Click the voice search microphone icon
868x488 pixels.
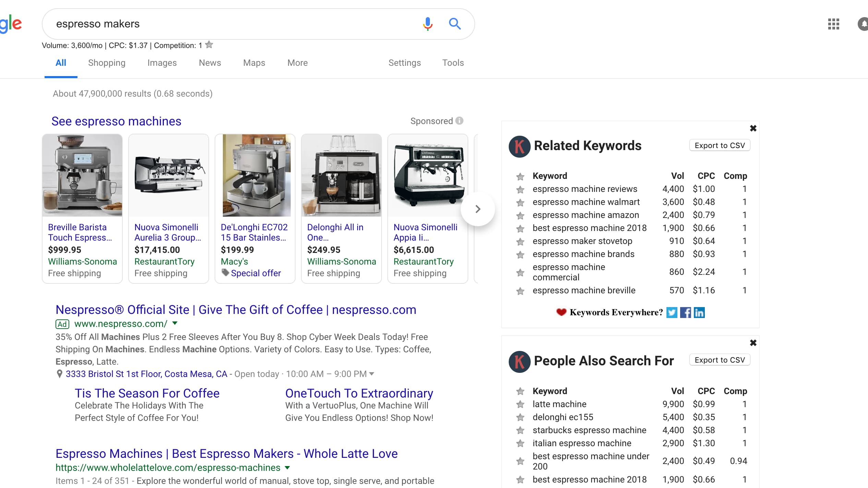tap(427, 24)
